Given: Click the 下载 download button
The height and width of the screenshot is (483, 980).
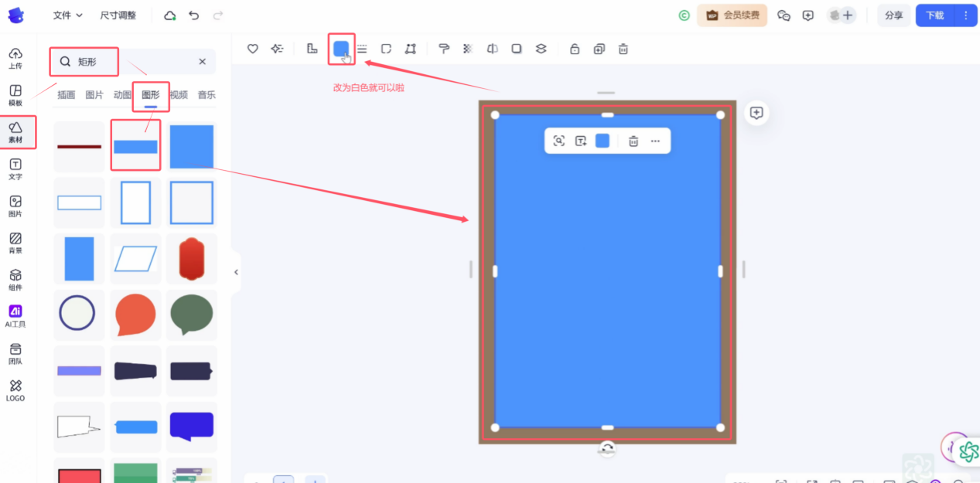Looking at the screenshot, I should [934, 15].
